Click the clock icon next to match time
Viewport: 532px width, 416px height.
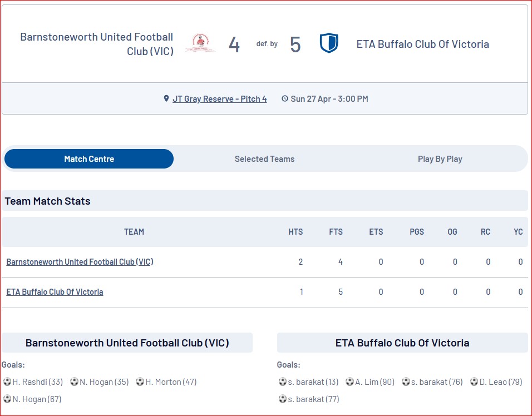[x=285, y=98]
